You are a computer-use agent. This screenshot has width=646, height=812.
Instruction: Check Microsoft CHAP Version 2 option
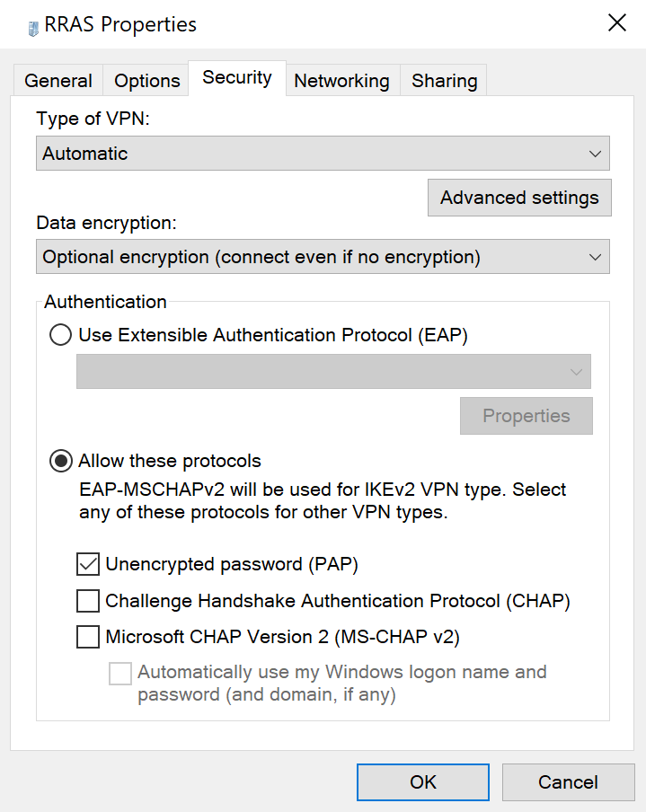(88, 638)
